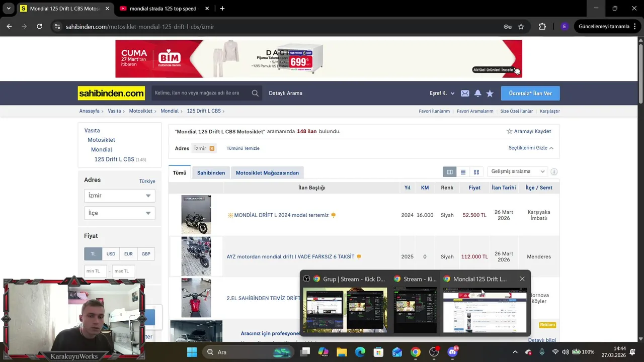The image size is (644, 362).
Task: Click the min TL price field
Action: coord(96,271)
